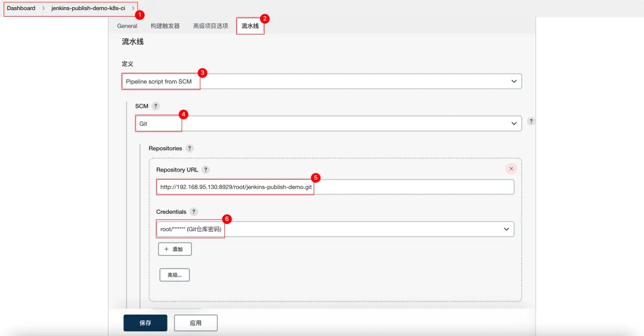The height and width of the screenshot is (336, 644).
Task: Open Pipeline script from SCM dropdown
Action: pyautogui.click(x=321, y=81)
